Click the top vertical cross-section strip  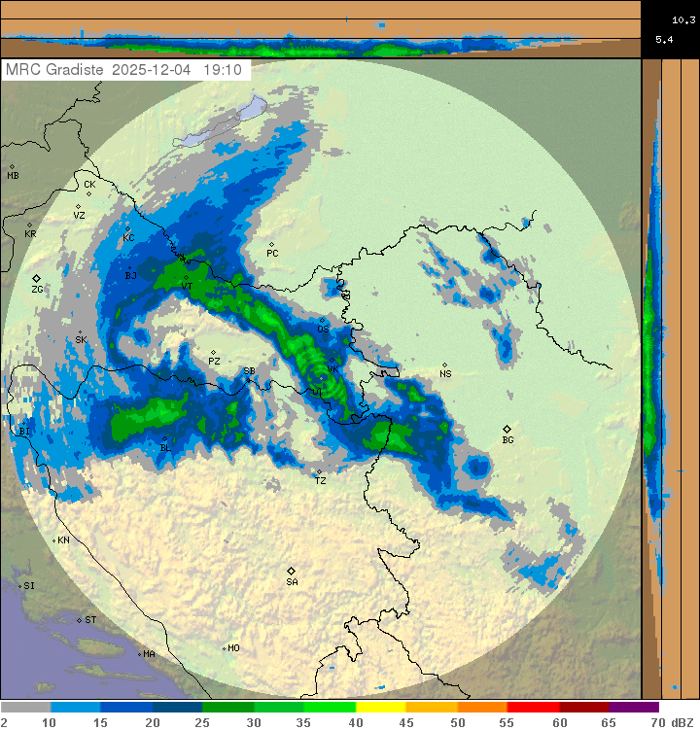321,29
